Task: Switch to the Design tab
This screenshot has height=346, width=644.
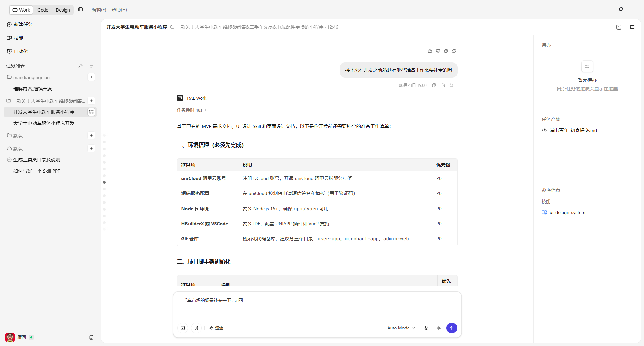Action: click(63, 10)
